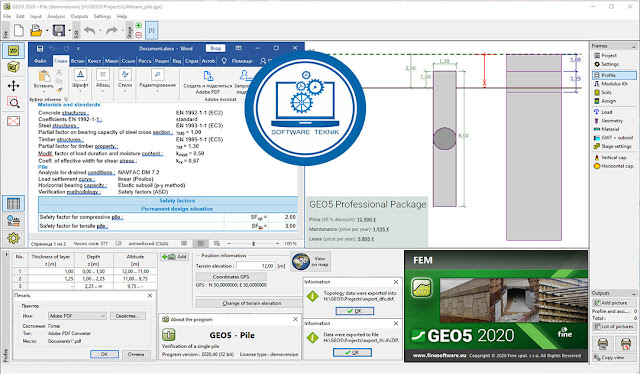Image resolution: width=640 pixels, height=374 pixels.
Task: Remove a construction stage with red minus
Action: tap(138, 35)
